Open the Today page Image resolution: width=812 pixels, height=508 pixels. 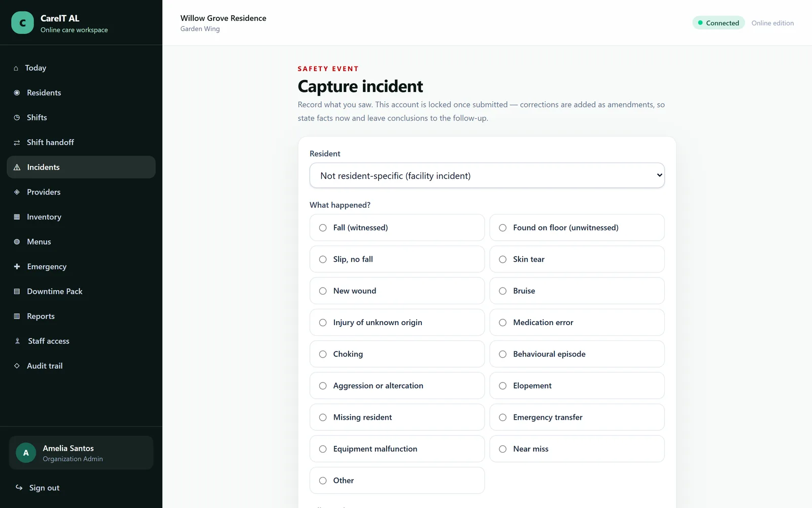click(81, 68)
